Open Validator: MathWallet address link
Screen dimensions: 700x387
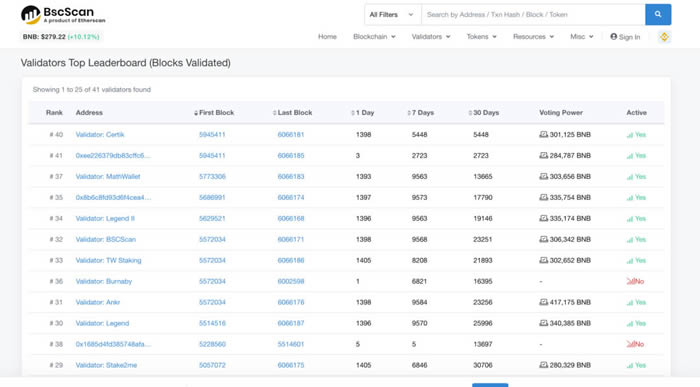click(x=108, y=176)
